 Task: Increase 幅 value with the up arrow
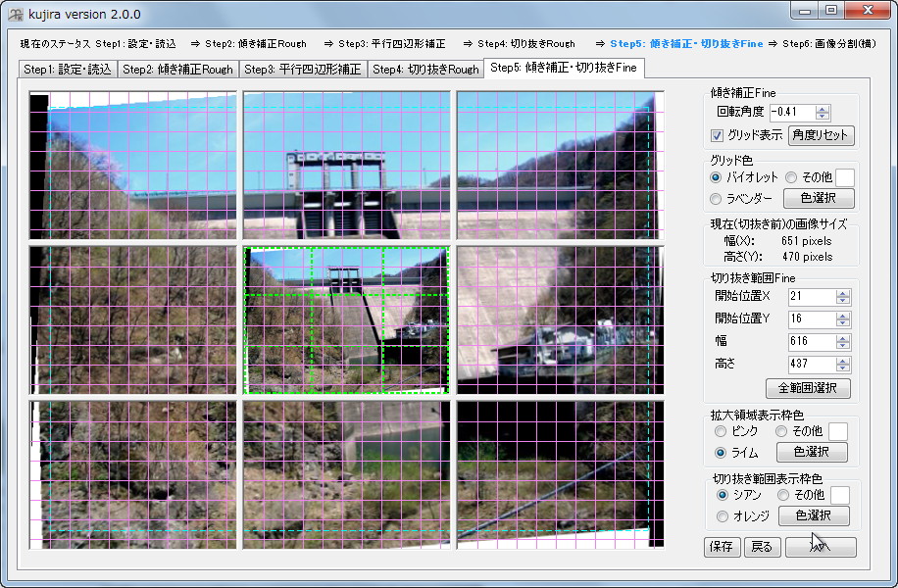842,338
